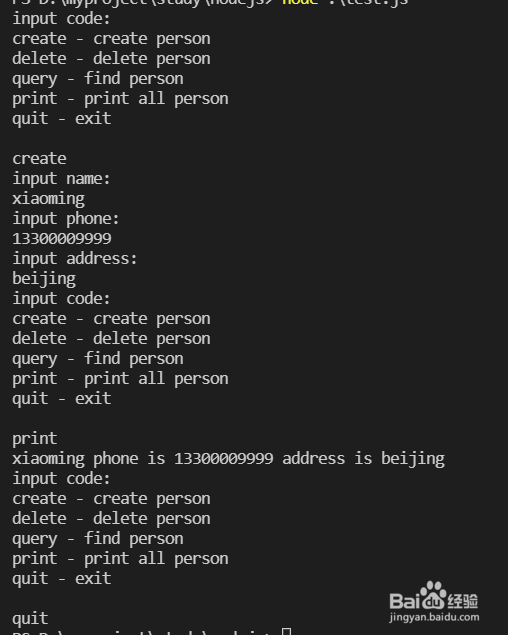Click the topmost 'quit - exit' menu line

click(x=62, y=119)
